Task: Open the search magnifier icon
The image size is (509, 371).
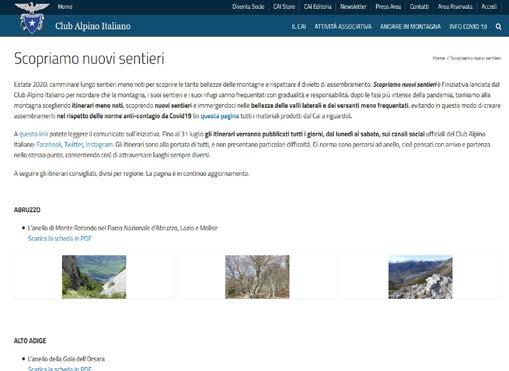Action: [498, 27]
